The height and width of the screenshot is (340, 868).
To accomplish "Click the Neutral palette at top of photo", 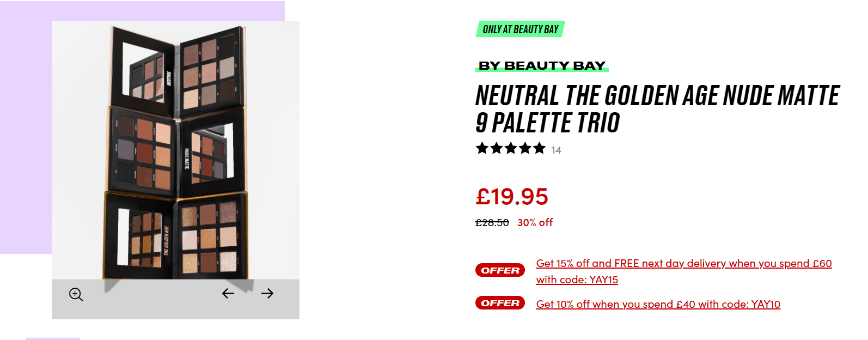I will (177, 69).
